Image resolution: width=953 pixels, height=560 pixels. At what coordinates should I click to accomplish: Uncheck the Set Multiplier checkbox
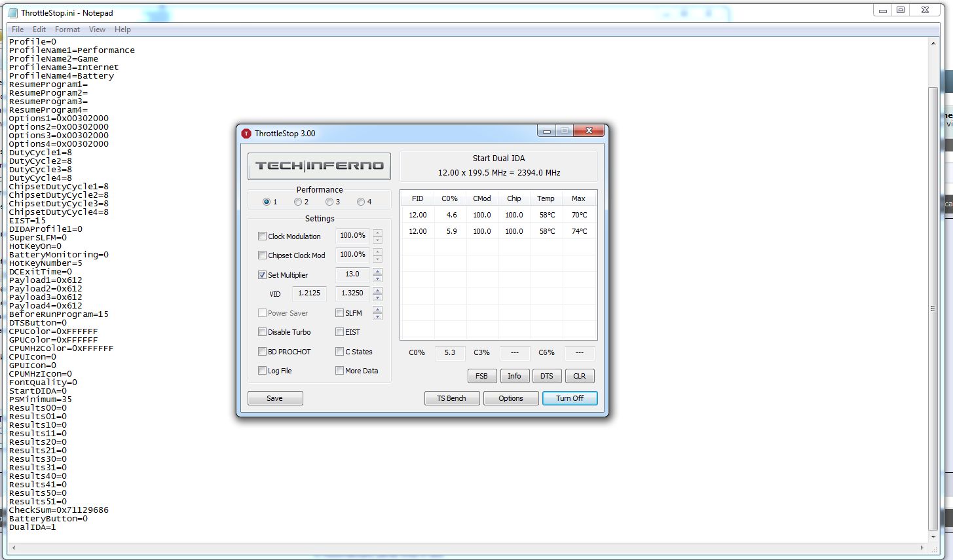(262, 275)
